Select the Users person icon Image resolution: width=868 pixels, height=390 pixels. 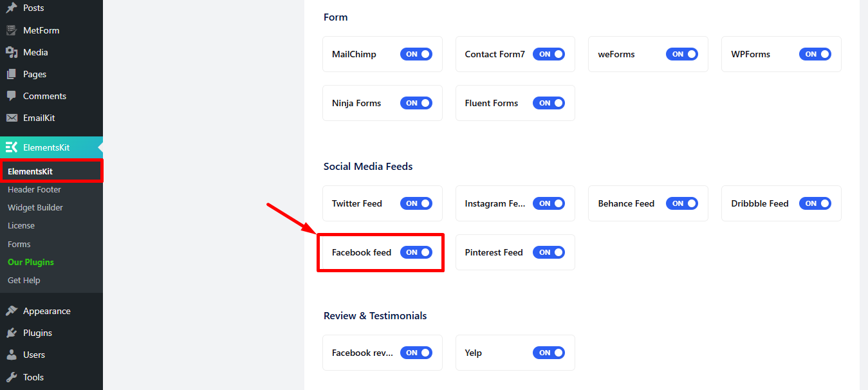point(12,355)
